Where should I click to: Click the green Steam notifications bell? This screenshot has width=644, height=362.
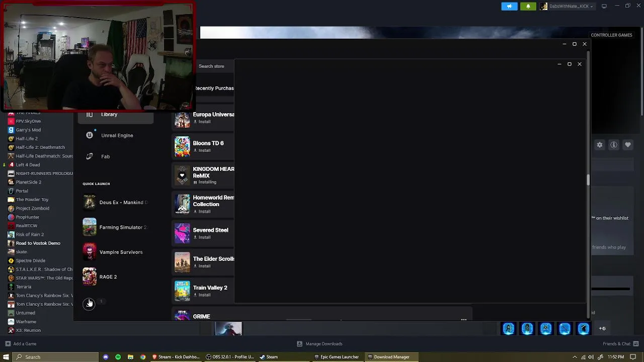pyautogui.click(x=528, y=6)
